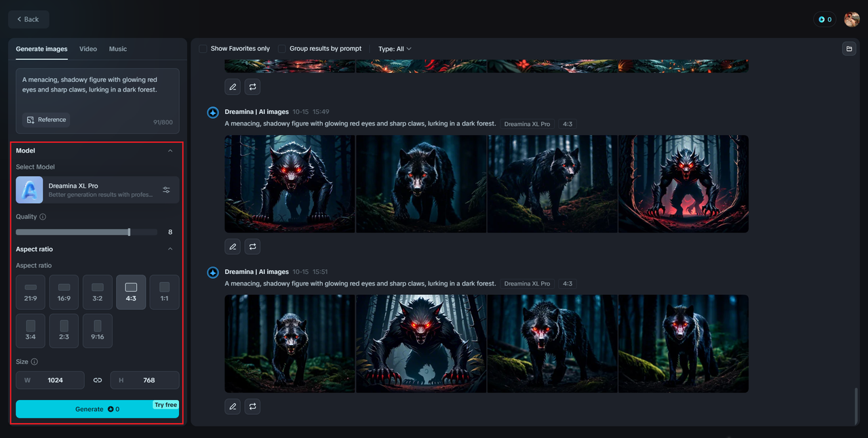The width and height of the screenshot is (868, 438).
Task: Click the regenerate icon under the 15:49 result
Action: (x=252, y=247)
